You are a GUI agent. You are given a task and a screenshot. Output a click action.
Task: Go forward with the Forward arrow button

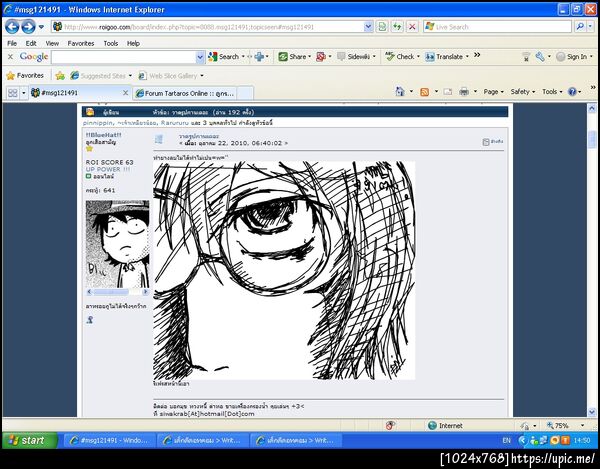28,27
